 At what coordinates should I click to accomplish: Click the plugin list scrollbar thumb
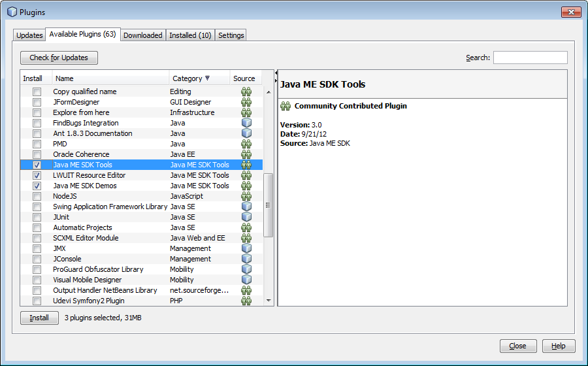[x=268, y=205]
